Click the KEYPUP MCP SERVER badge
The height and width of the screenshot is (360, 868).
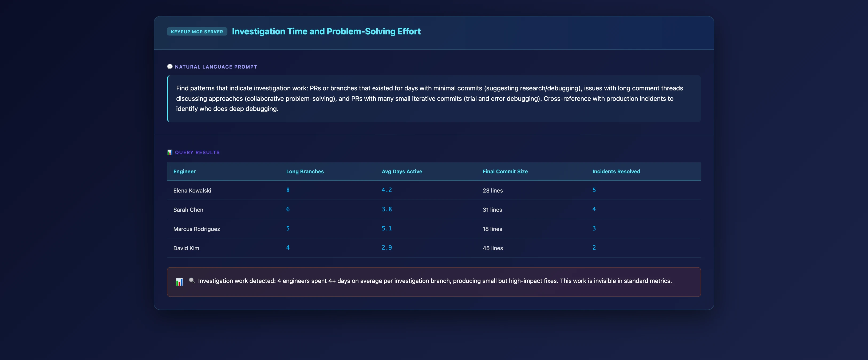(197, 32)
